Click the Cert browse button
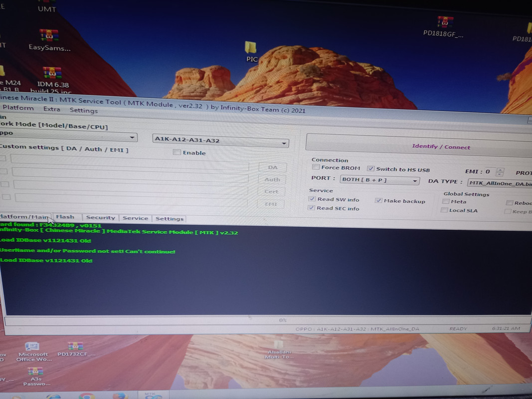The image size is (532, 399). [271, 192]
